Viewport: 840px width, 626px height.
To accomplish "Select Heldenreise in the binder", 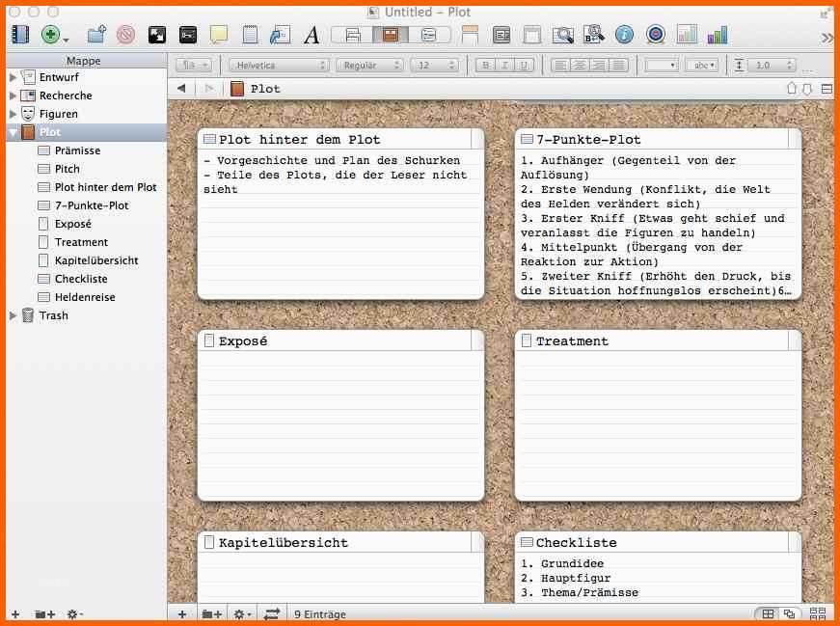I will [85, 297].
